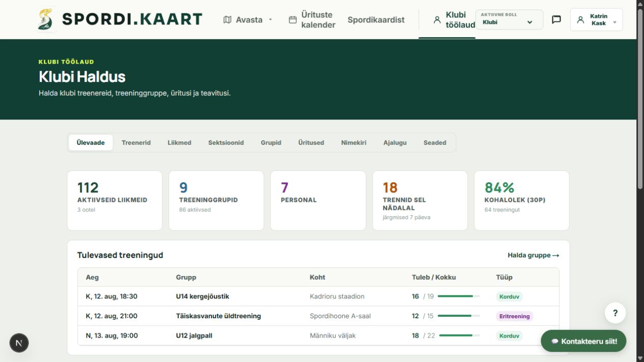Click the Tulevased treeningud heading

coord(120,255)
